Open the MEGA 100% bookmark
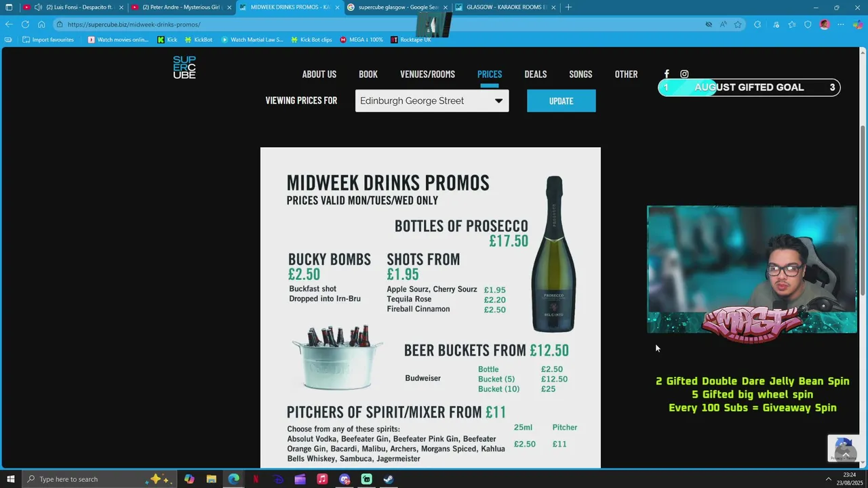This screenshot has width=868, height=488. tap(361, 40)
